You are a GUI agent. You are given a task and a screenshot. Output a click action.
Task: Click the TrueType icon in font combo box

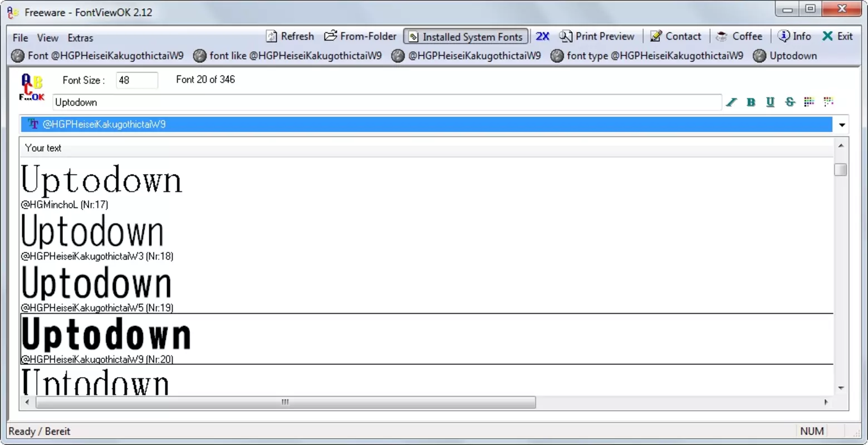pyautogui.click(x=33, y=124)
